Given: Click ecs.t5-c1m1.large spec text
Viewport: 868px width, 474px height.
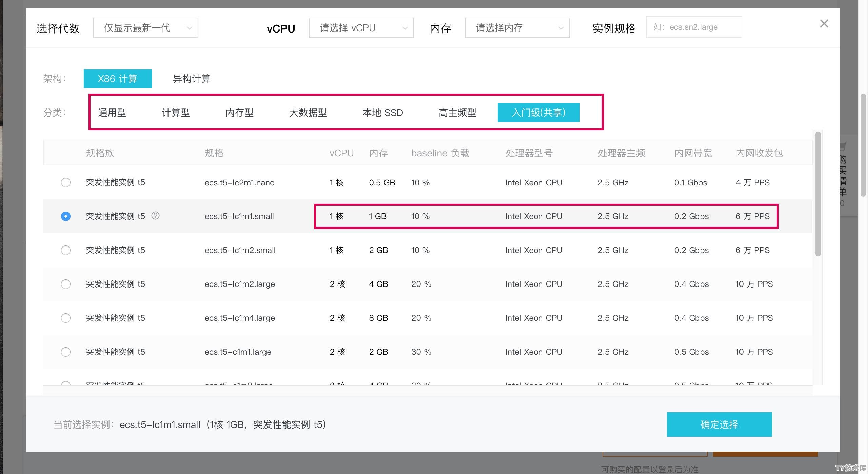Looking at the screenshot, I should [x=238, y=352].
